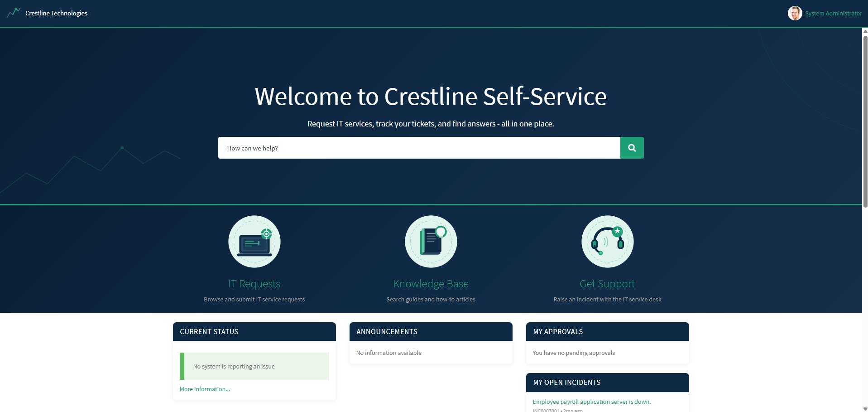Click the MY OPEN INCIDENTS panel header
The image size is (868, 412).
pyautogui.click(x=608, y=383)
